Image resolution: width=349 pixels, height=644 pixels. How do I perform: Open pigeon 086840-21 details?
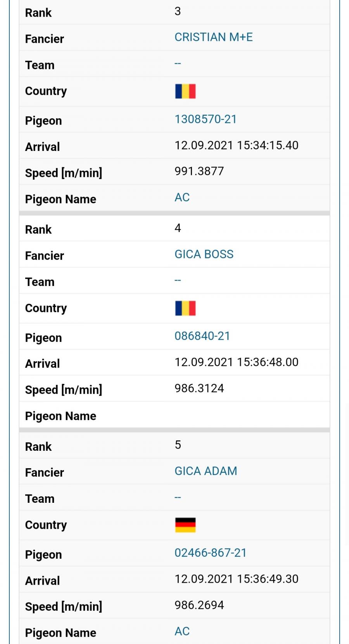(202, 336)
